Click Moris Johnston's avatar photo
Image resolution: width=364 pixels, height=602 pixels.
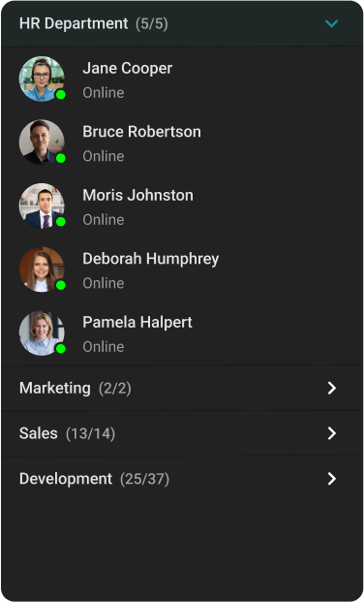42,206
